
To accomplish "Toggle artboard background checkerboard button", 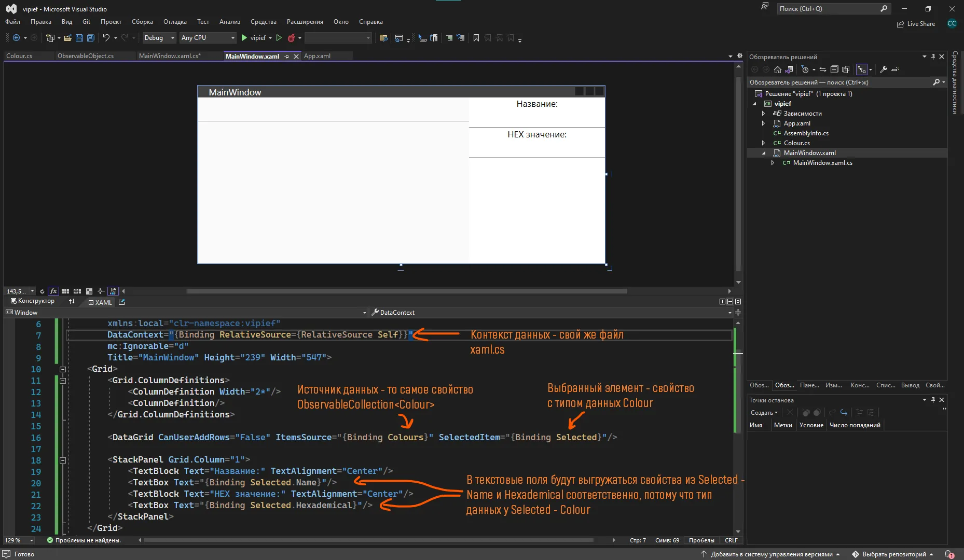I will 89,291.
